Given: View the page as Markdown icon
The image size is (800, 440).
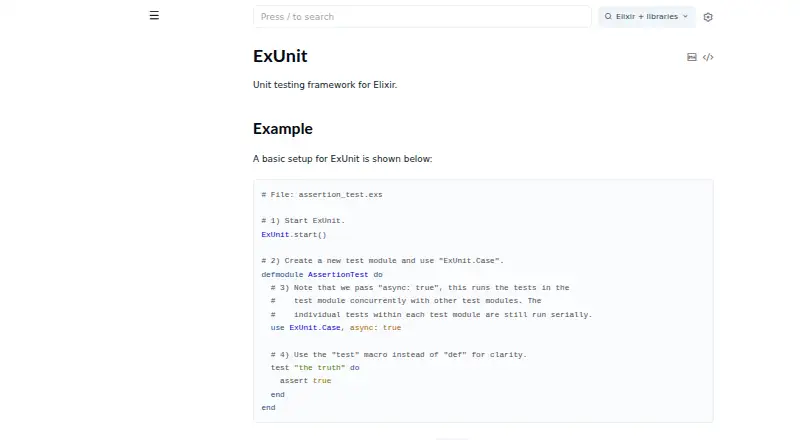Looking at the screenshot, I should [x=692, y=57].
